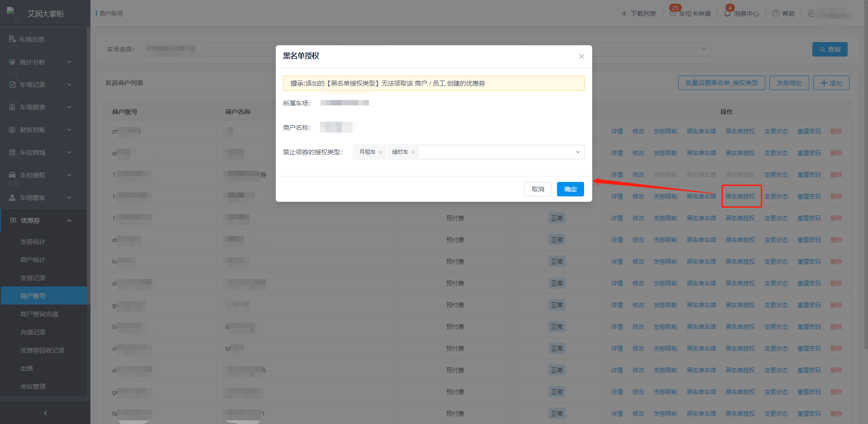Viewport: 868px width, 424px height.
Task: Open 发券记录 in the sidebar
Action: tap(33, 278)
